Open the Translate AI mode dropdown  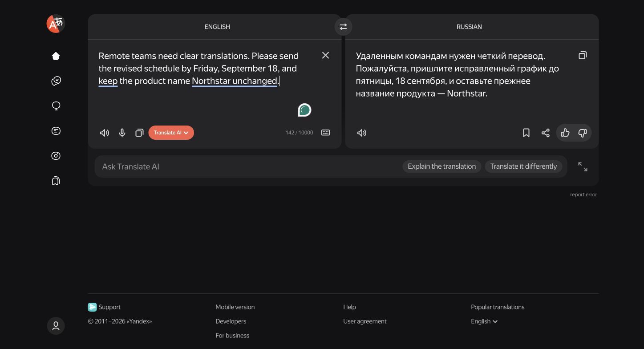point(171,133)
